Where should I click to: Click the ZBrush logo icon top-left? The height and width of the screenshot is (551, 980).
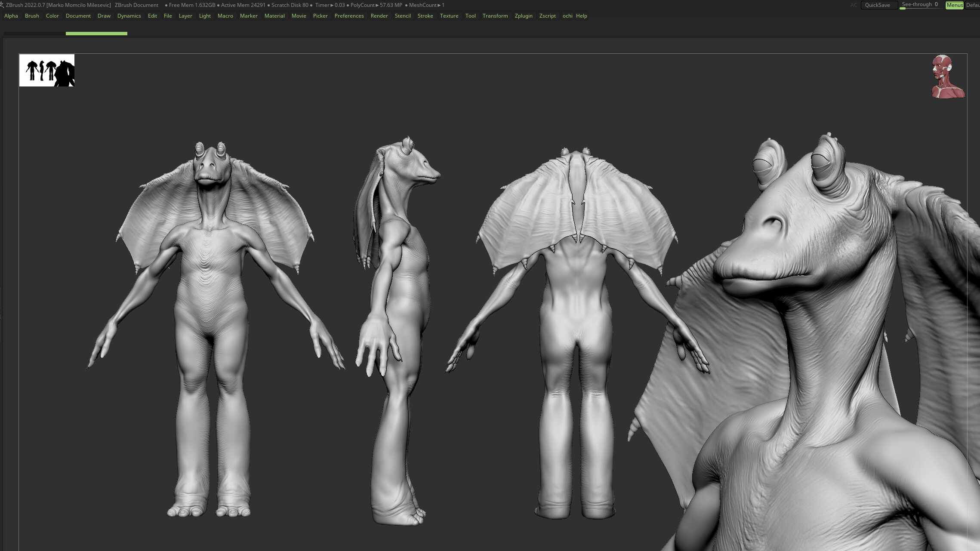[x=3, y=5]
